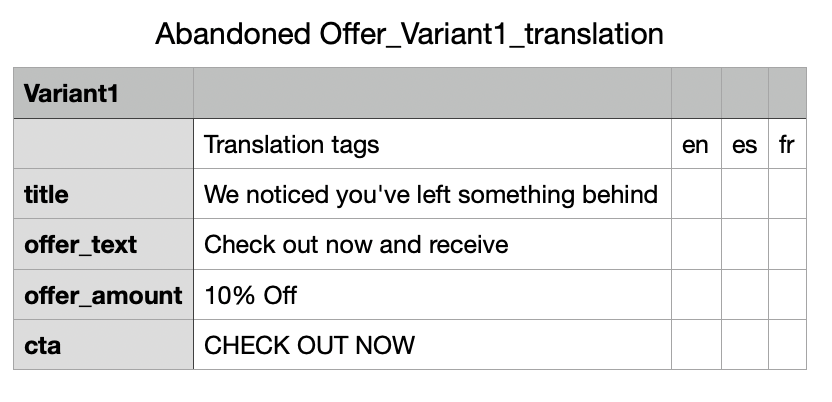Select the cta row label
The height and width of the screenshot is (402, 832).
[42, 345]
